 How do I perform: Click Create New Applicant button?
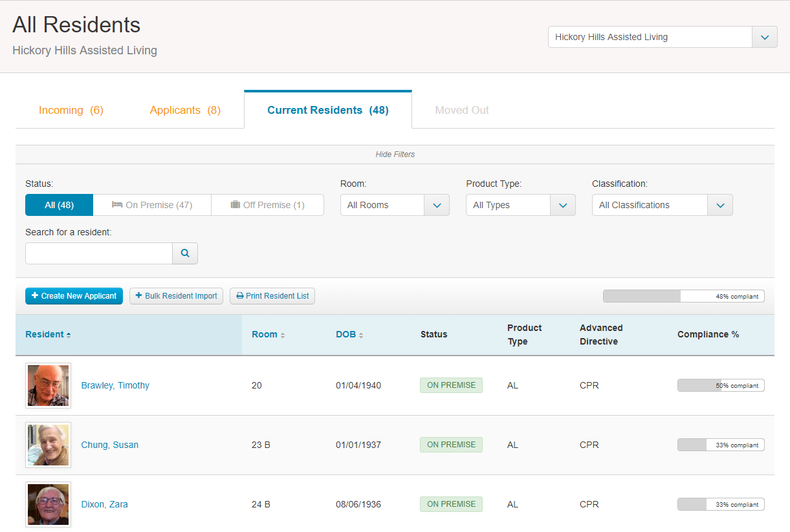pos(74,296)
